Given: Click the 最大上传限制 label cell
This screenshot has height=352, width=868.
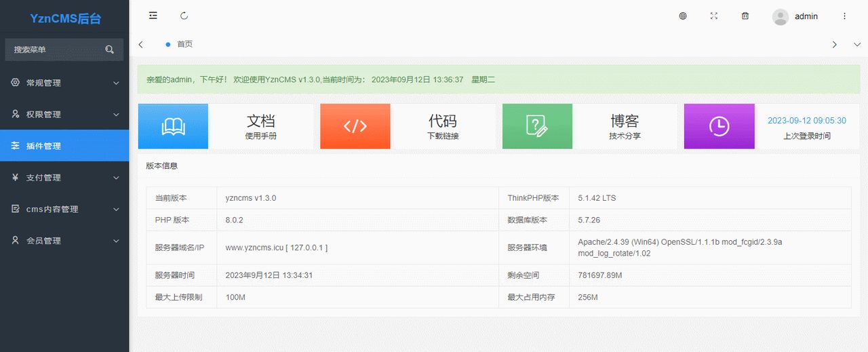Looking at the screenshot, I should coord(182,297).
